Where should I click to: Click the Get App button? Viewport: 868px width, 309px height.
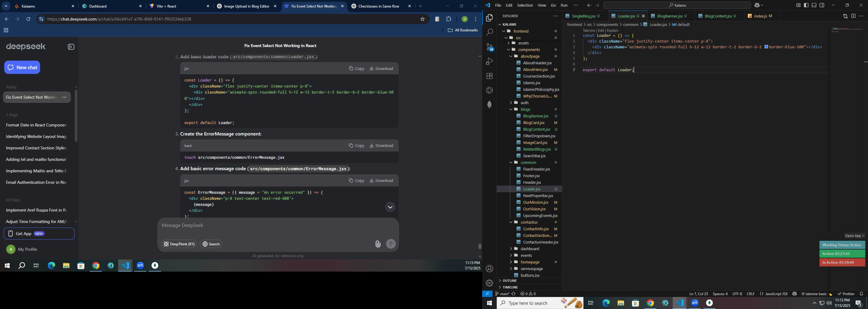tap(39, 234)
